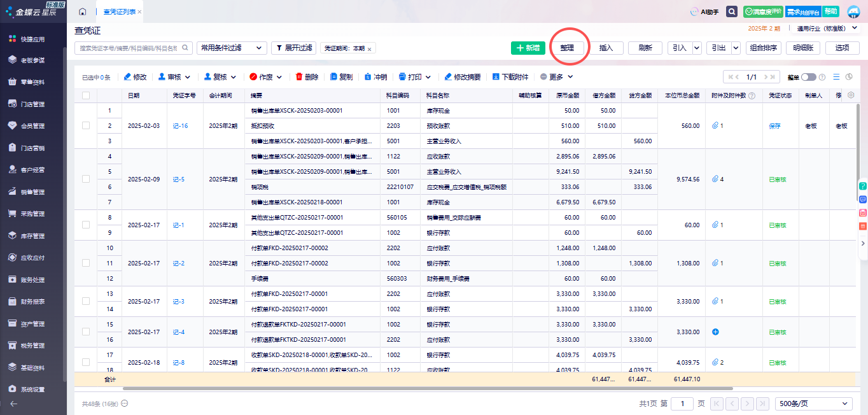Collapse the left sidebar with arrow
This screenshot has width=868, height=415.
pos(13,404)
